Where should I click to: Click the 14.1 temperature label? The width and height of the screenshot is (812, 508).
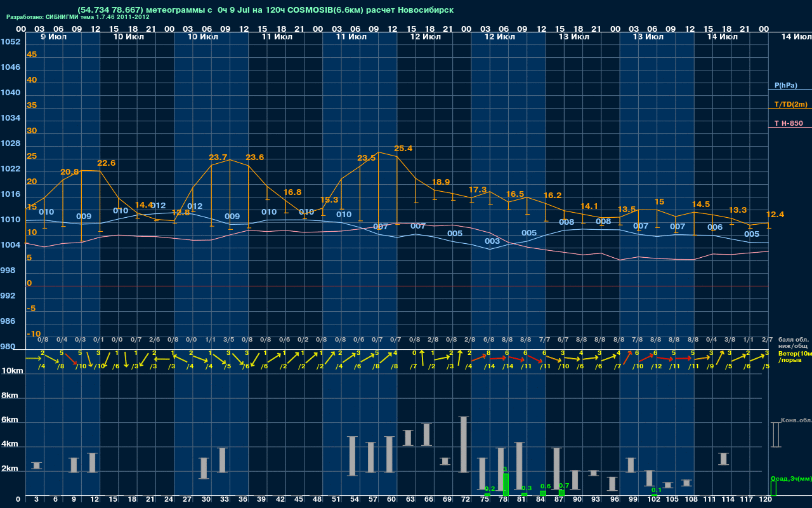click(589, 206)
